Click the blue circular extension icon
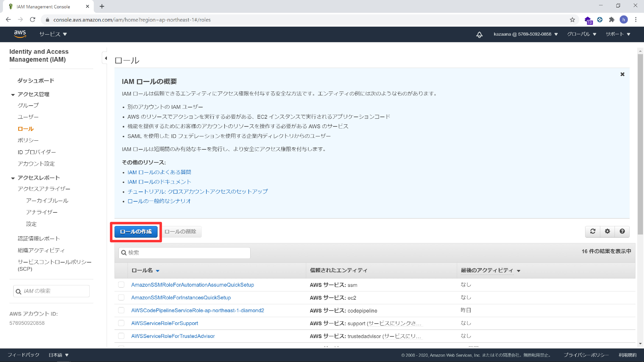This screenshot has width=644, height=362. pyautogui.click(x=600, y=20)
